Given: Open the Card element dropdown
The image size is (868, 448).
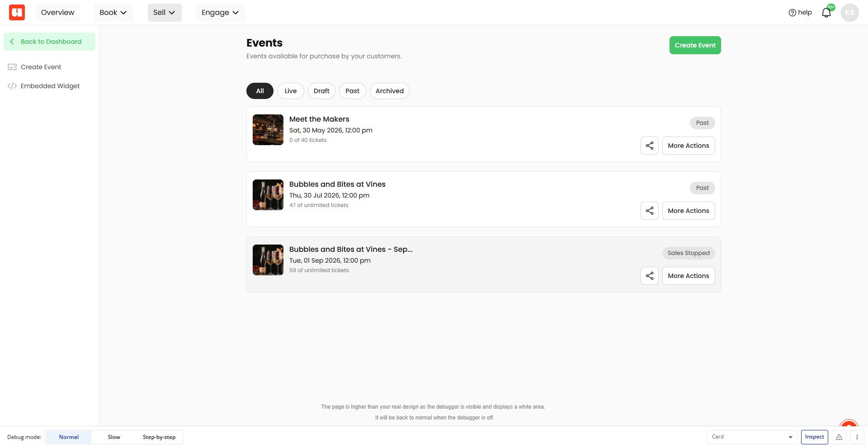Looking at the screenshot, I should coord(752,437).
